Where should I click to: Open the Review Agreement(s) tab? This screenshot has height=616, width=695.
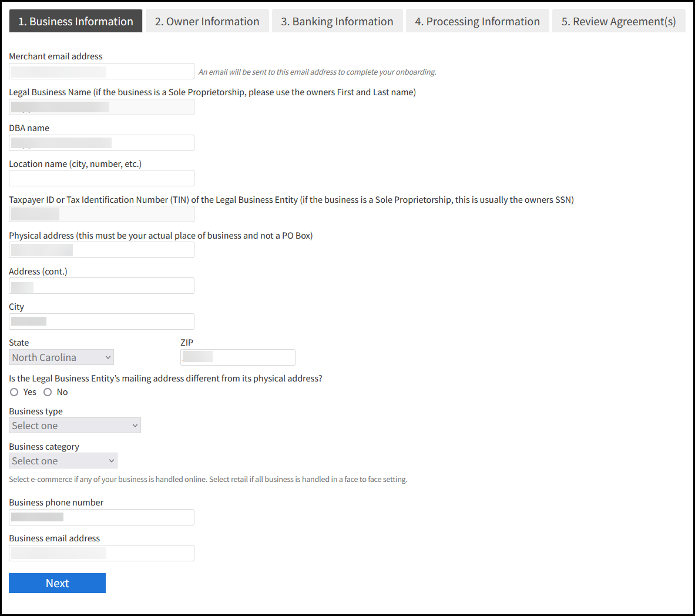pyautogui.click(x=619, y=21)
